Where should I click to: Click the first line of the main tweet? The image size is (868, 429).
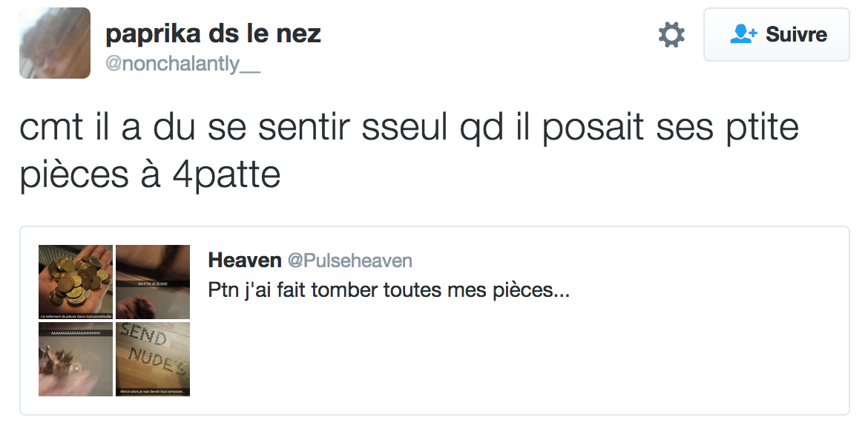pos(409,128)
